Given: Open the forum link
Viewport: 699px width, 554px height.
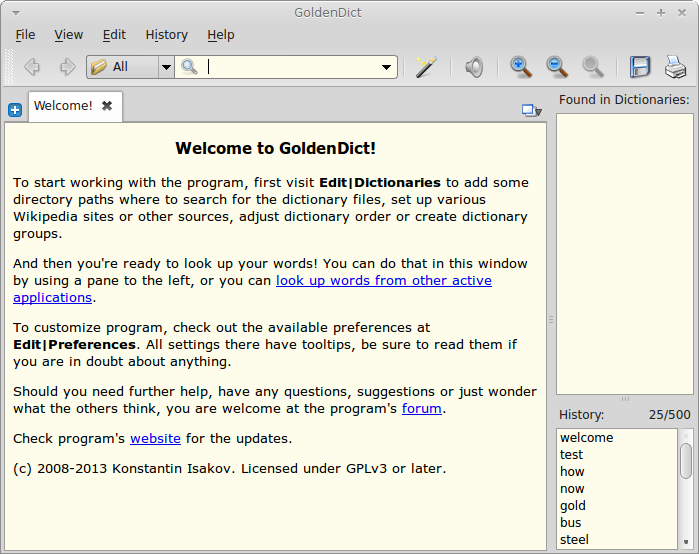Looking at the screenshot, I should (x=422, y=408).
